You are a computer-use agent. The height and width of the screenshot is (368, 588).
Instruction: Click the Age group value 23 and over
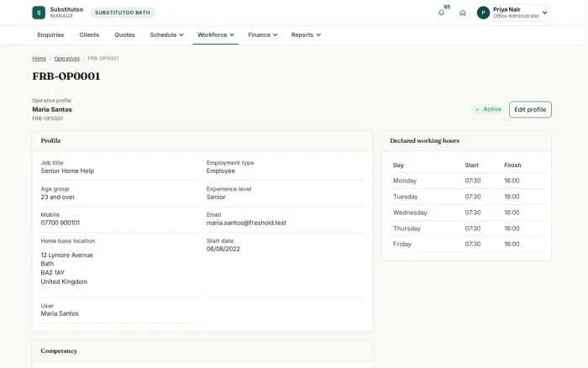click(58, 197)
